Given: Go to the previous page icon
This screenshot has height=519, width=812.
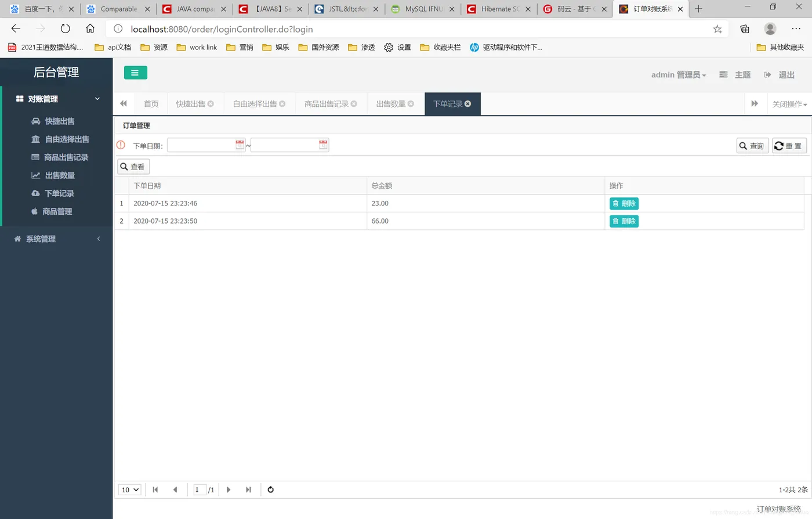Looking at the screenshot, I should (x=175, y=490).
